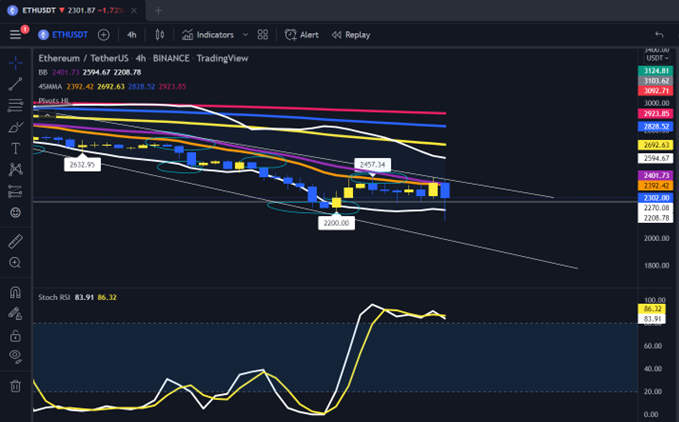Open indicator templates grid icon

pos(262,35)
